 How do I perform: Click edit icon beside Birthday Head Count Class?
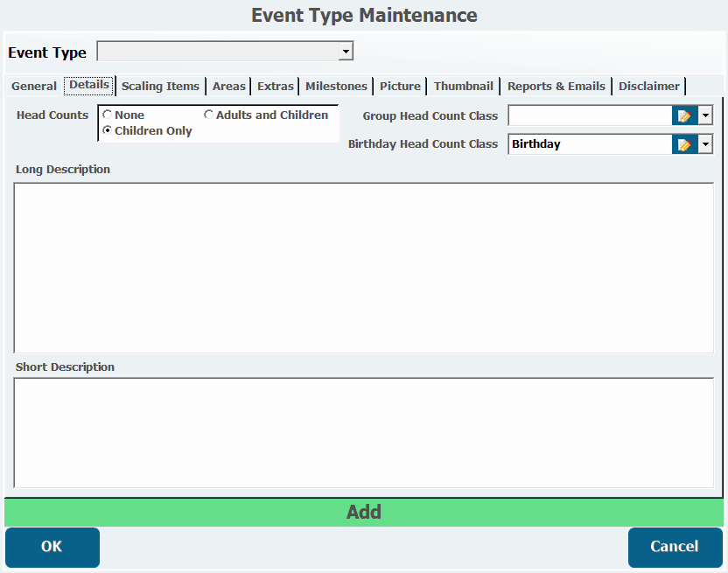684,144
